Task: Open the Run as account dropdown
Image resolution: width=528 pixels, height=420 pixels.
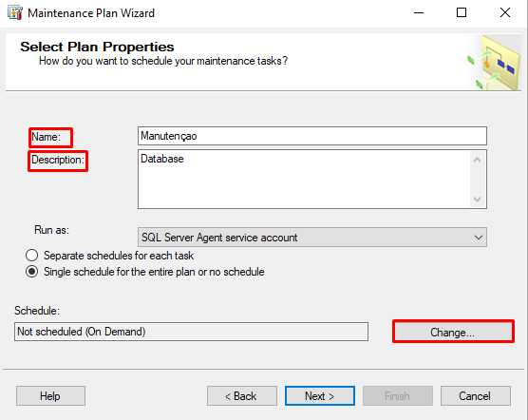Action: click(312, 238)
